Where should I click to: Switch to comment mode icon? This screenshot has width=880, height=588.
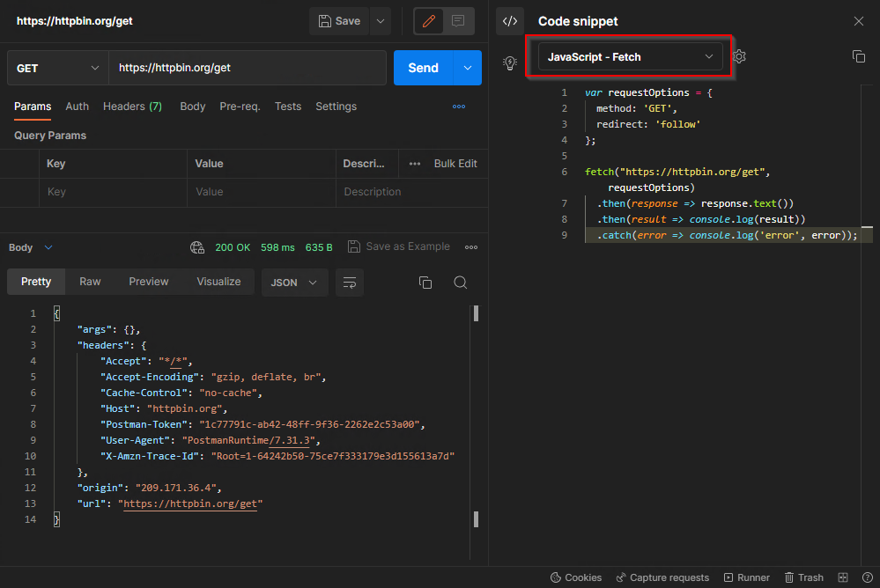click(458, 21)
